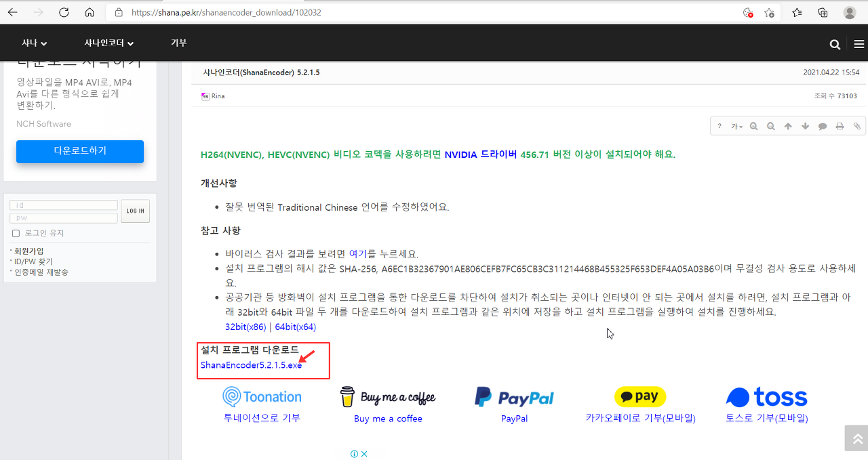Click the Kakao pay logo
The height and width of the screenshot is (460, 868).
[640, 397]
